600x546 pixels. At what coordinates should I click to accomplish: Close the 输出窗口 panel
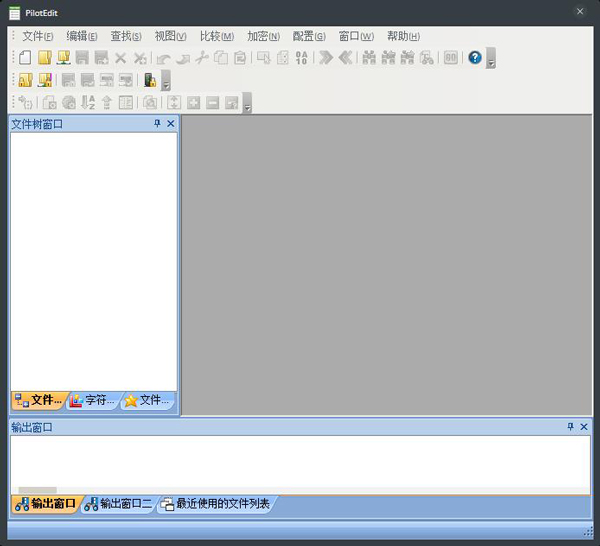[584, 427]
